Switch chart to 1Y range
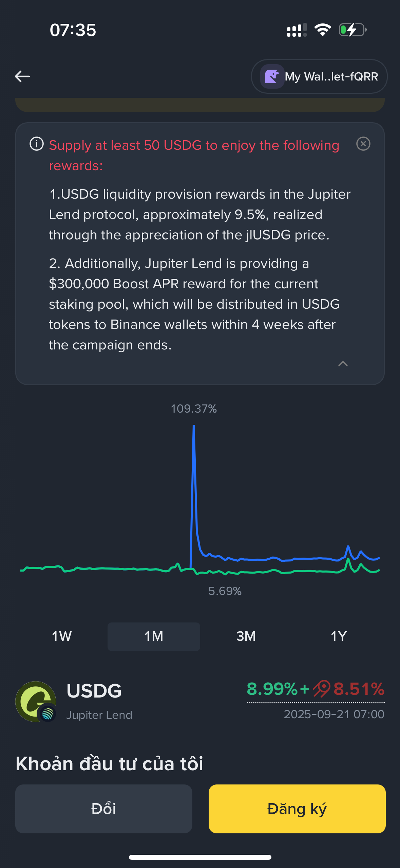 339,636
